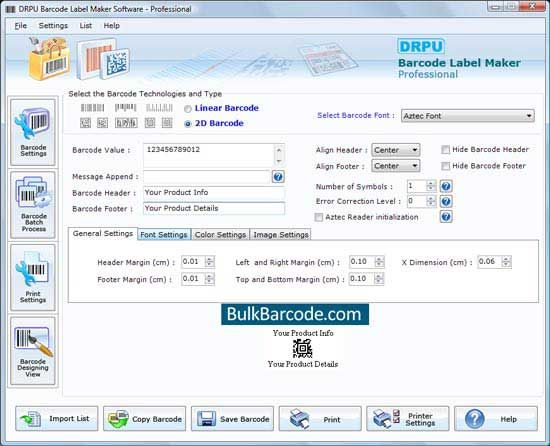
Task: Switch to the Font Settings tab
Action: coord(164,235)
